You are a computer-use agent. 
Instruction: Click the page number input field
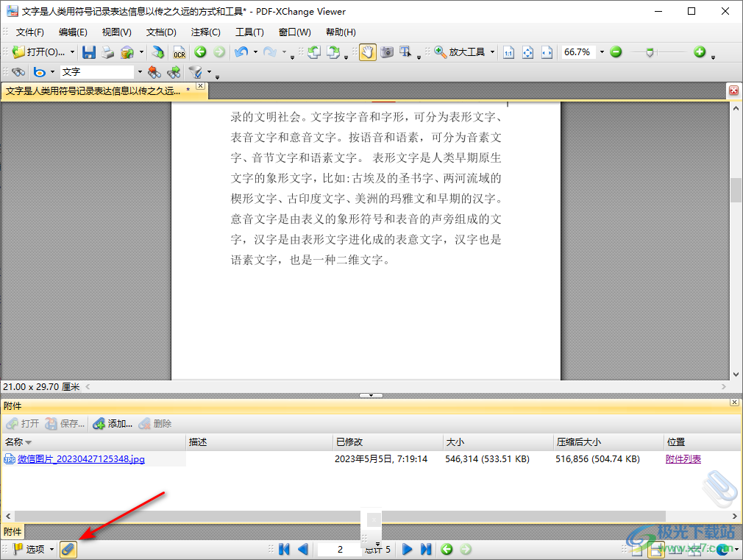click(x=340, y=550)
